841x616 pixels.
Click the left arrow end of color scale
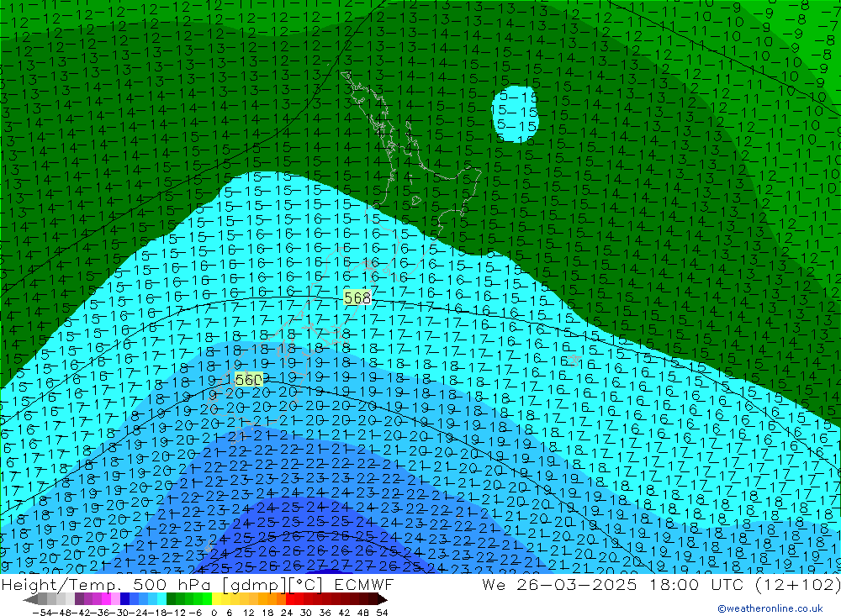30,600
